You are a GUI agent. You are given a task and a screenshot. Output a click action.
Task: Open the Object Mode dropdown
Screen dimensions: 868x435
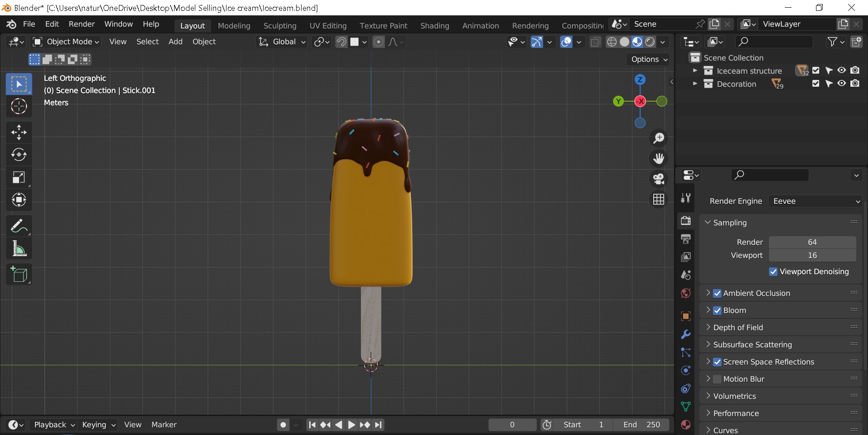click(x=66, y=42)
